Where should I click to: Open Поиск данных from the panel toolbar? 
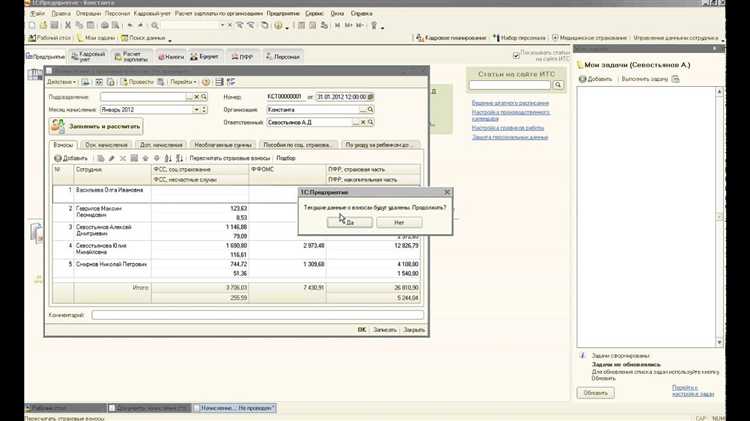pos(143,38)
